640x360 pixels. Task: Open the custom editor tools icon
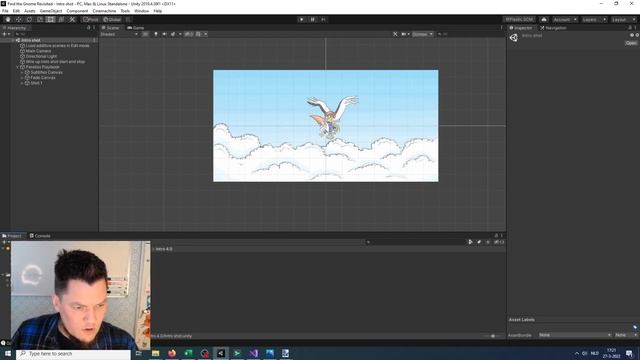[72, 20]
